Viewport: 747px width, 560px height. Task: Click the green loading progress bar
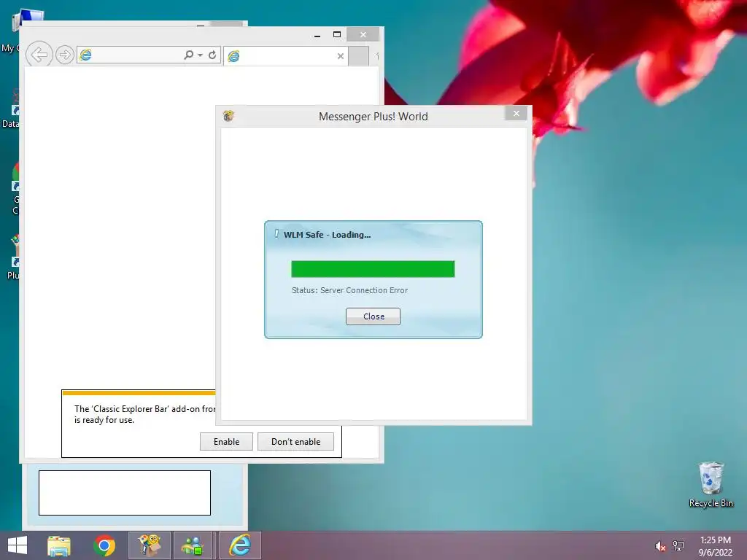[373, 269]
